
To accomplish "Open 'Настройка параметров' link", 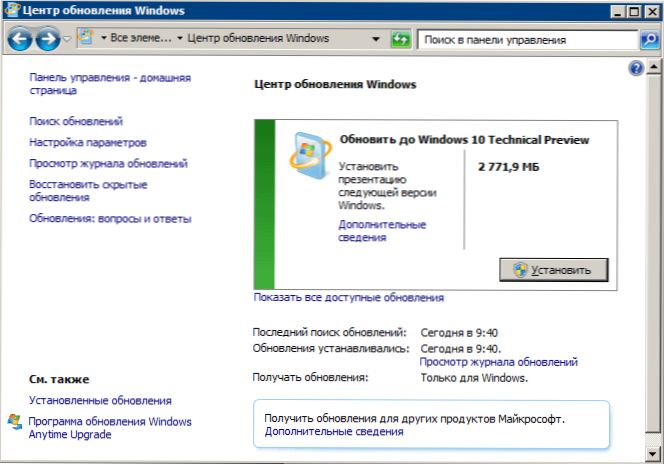I will (88, 142).
